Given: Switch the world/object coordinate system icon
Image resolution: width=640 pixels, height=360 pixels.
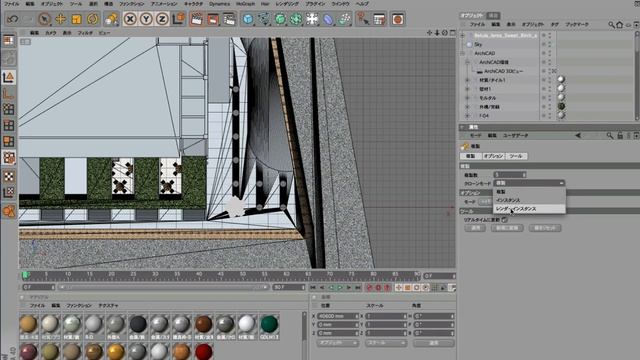Looking at the screenshot, I should click(178, 19).
